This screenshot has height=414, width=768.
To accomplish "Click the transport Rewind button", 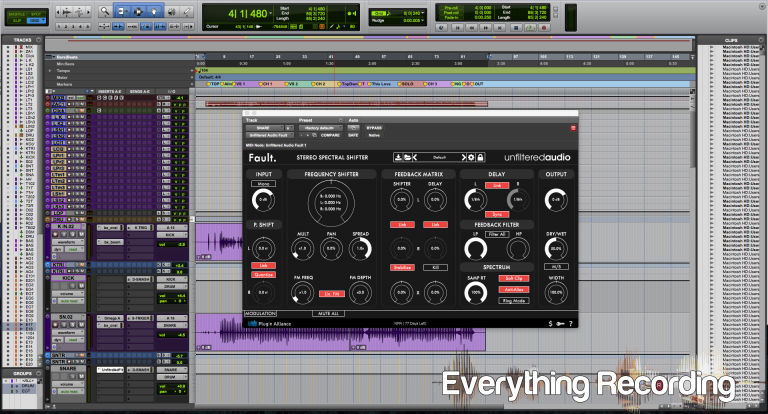I will (472, 28).
